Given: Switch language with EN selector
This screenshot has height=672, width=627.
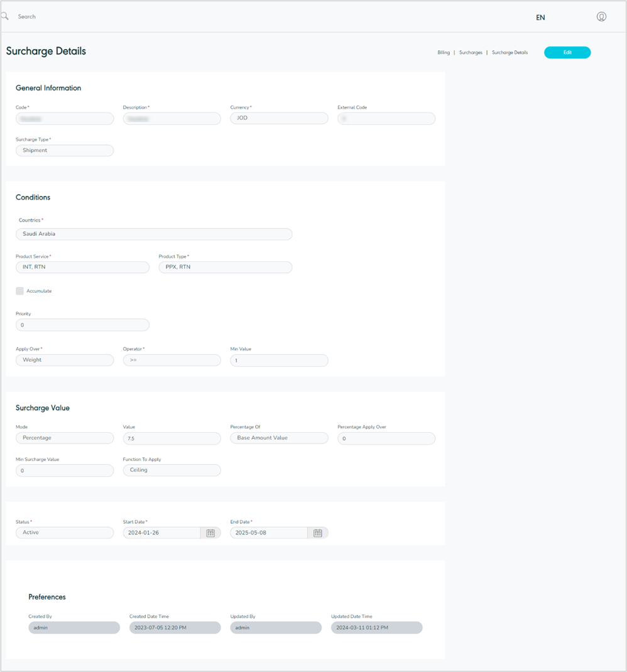Looking at the screenshot, I should 540,18.
